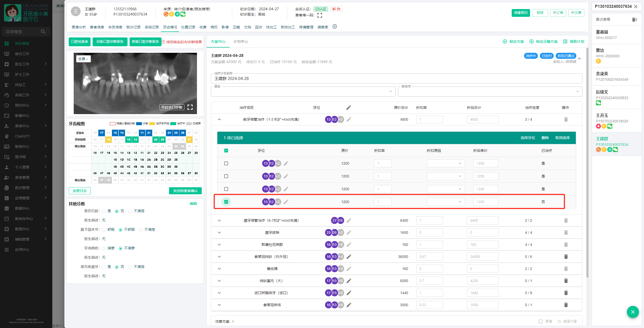Click the settings gear beside 满意度 tab
Image resolution: width=644 pixels, height=328 pixels.
[x=334, y=27]
